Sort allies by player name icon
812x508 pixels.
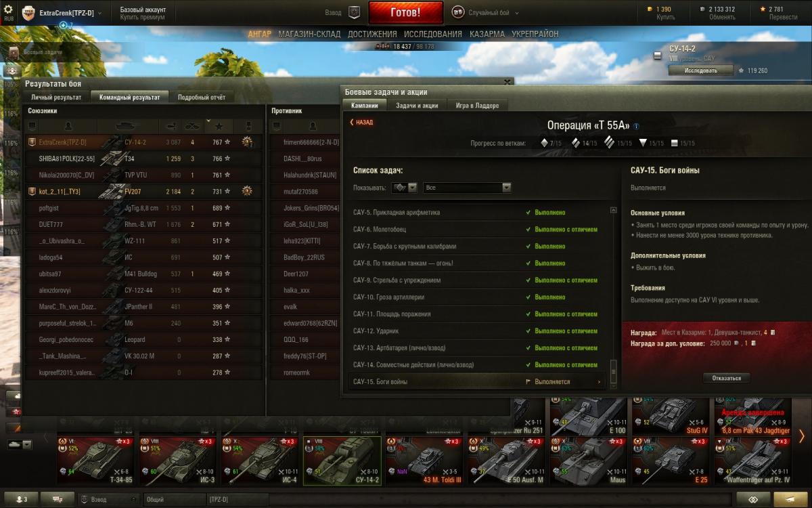(67, 126)
